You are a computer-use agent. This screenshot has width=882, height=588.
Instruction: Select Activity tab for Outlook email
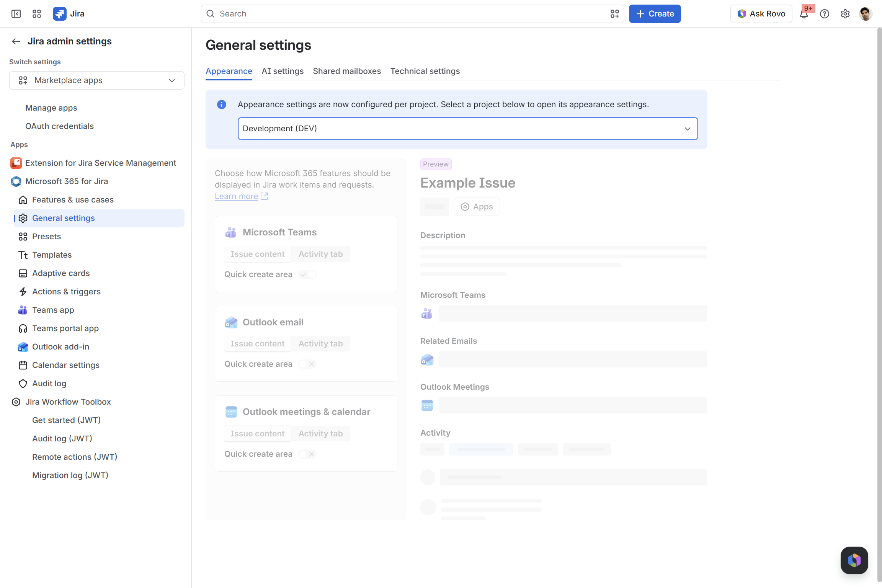click(321, 344)
